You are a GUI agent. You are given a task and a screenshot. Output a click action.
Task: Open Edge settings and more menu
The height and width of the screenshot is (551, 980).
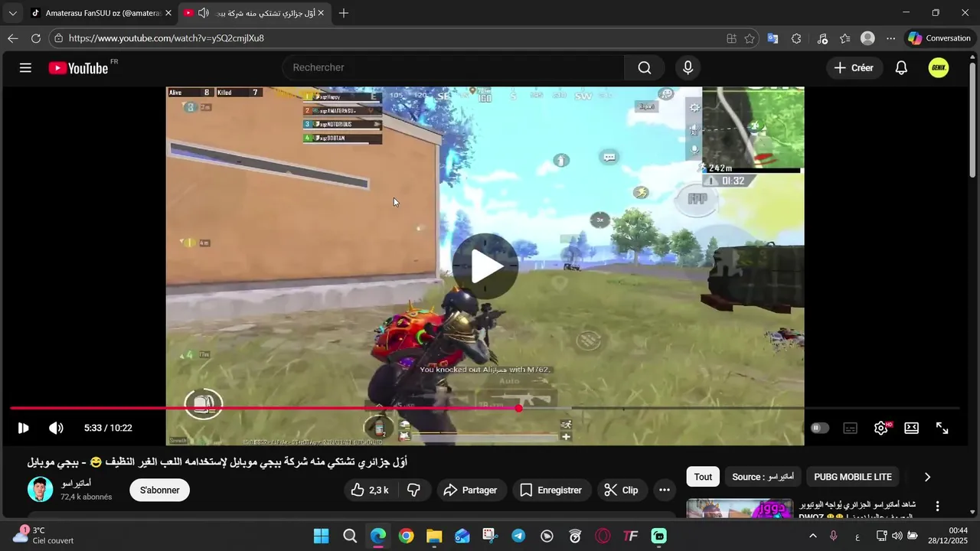pyautogui.click(x=890, y=38)
